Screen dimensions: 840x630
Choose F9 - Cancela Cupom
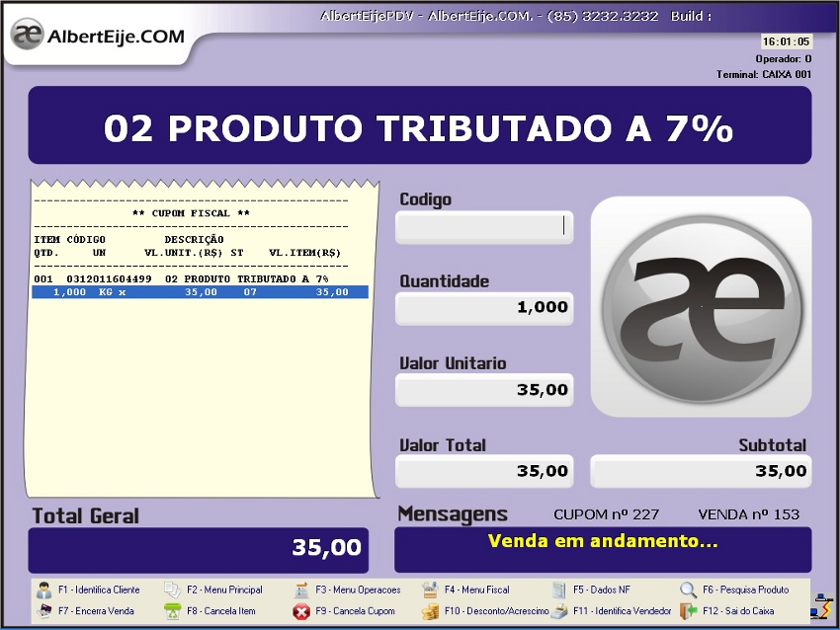coord(355,610)
